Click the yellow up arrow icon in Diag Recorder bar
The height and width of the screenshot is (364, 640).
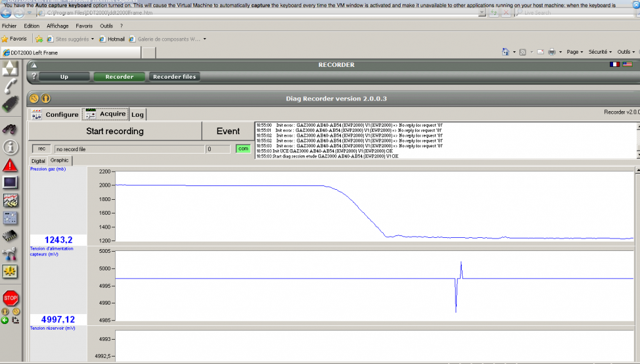[x=46, y=98]
